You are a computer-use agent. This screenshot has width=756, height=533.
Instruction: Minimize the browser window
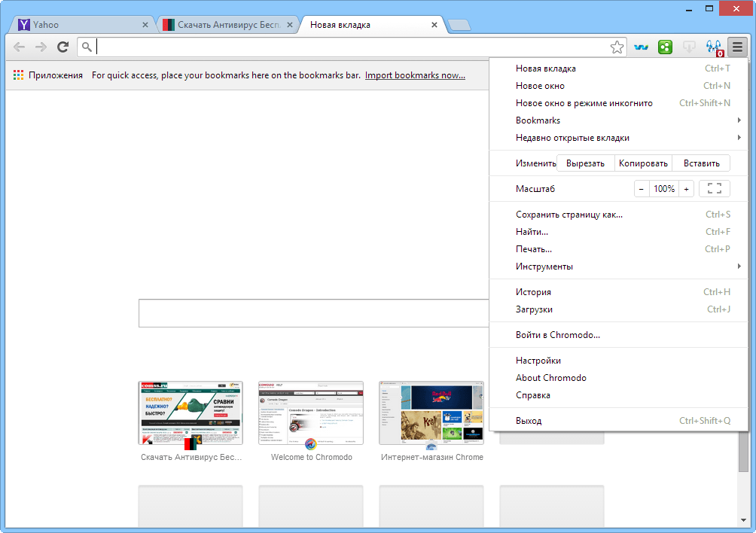click(x=689, y=9)
